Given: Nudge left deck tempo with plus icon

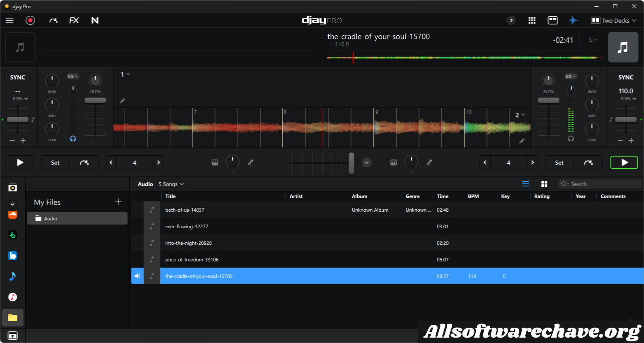Looking at the screenshot, I should tap(23, 141).
